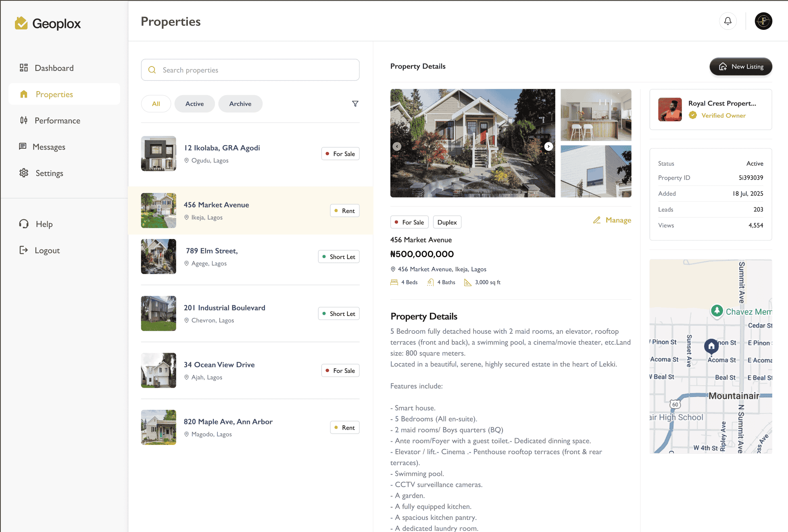Click the Added date 18 Jul, 2025
Screen dimensions: 788x532
tap(748, 193)
